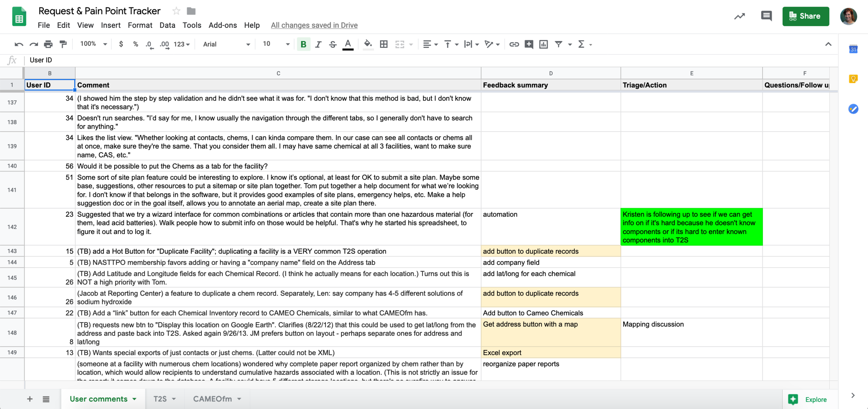Click the green Share button

tap(806, 16)
